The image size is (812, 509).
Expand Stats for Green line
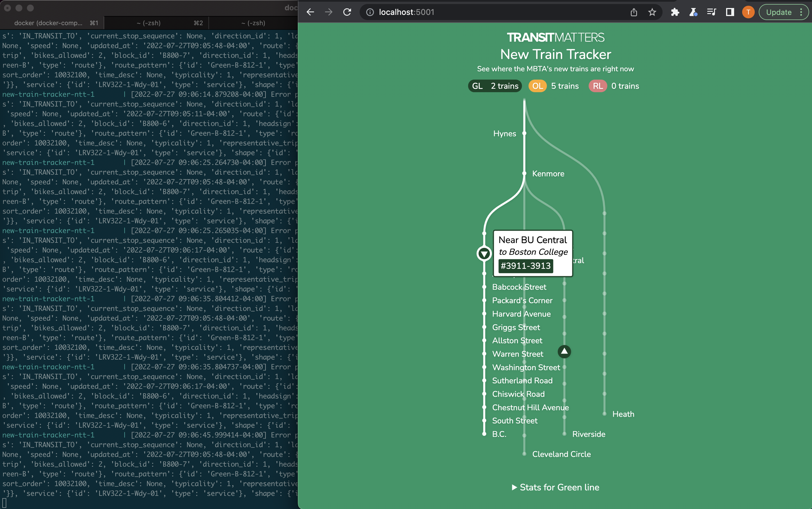tap(555, 487)
